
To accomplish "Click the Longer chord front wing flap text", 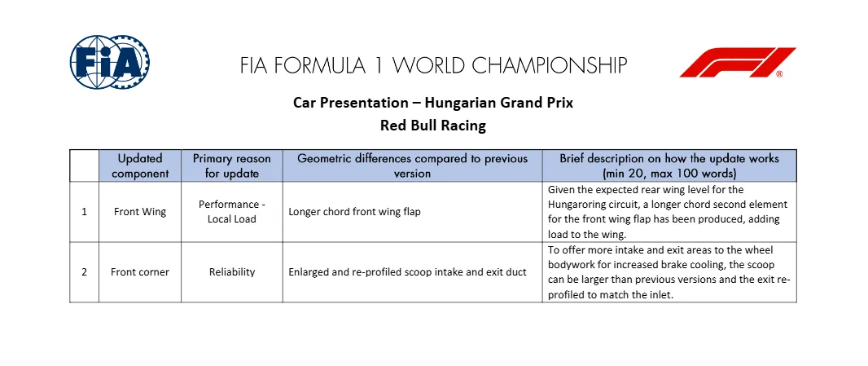I will tap(354, 212).
